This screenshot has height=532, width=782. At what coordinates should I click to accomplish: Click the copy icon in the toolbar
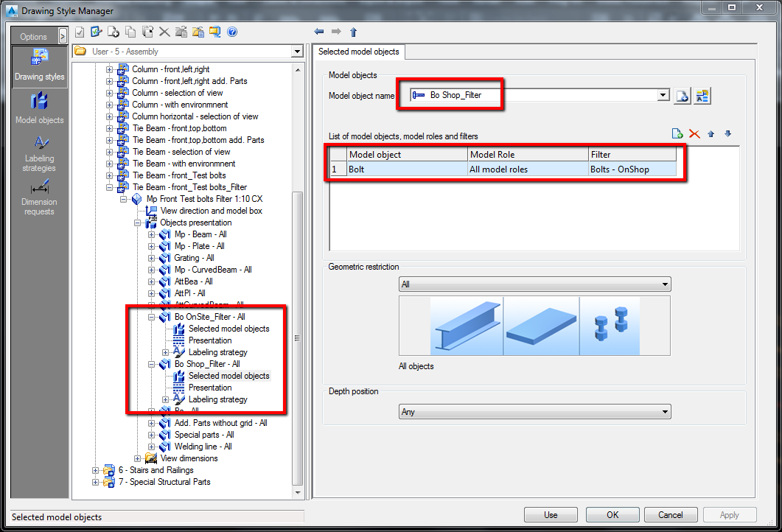pos(130,32)
